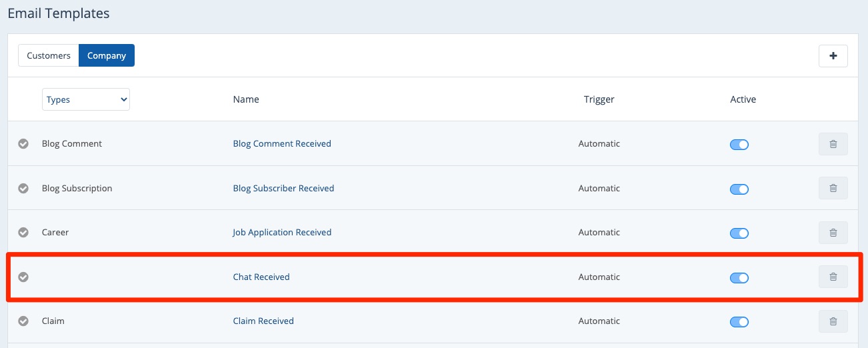
Task: Delete the Claim Received template
Action: 833,321
